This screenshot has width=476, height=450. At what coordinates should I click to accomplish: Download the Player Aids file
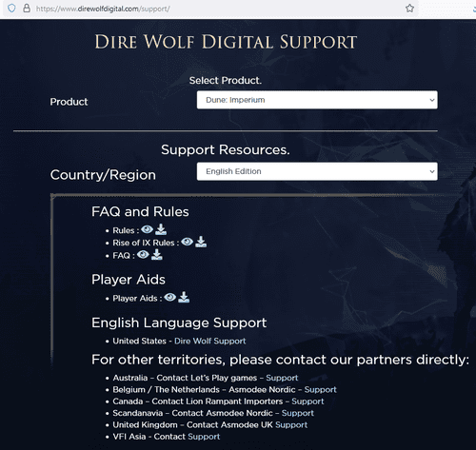tap(184, 297)
